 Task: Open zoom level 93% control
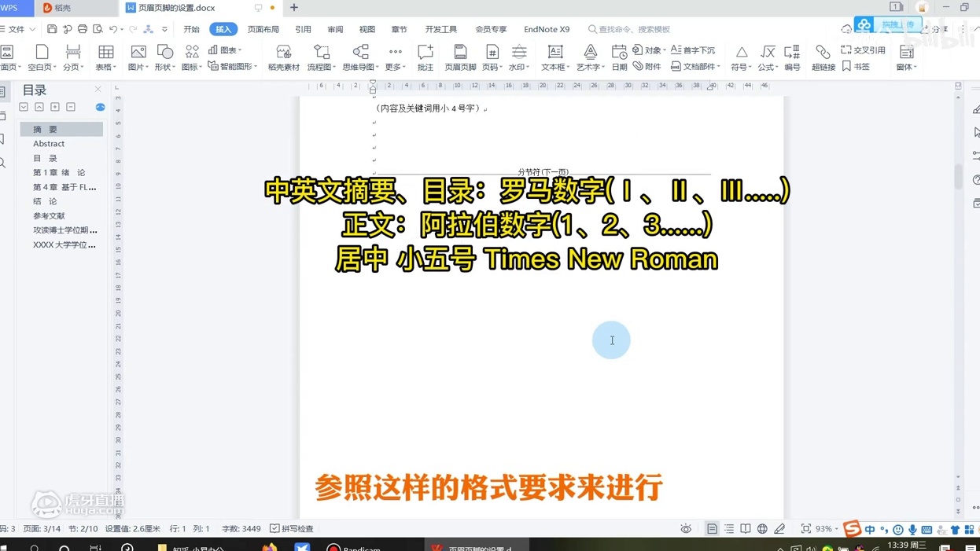pyautogui.click(x=826, y=529)
